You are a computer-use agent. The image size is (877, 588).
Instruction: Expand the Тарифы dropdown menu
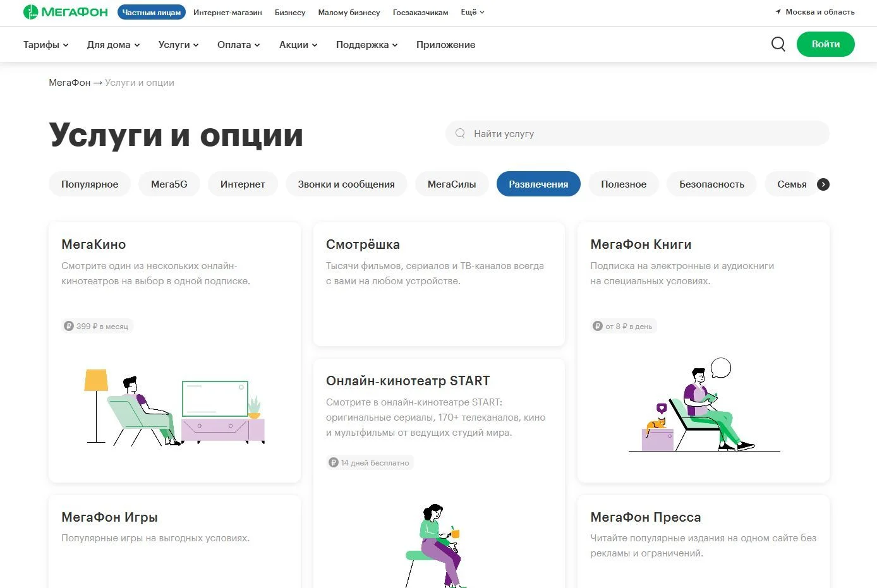coord(46,45)
